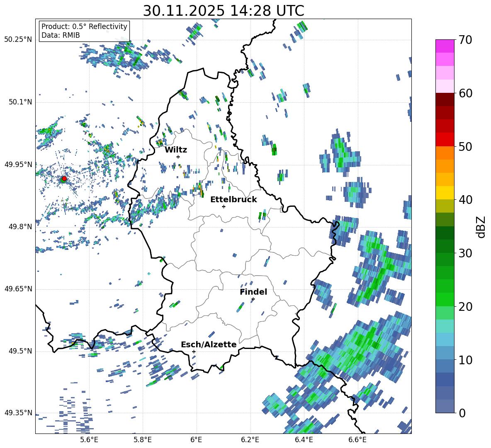Screen dimensions: 491x448
Task: Click the 49.65°N latitude label
Action: coord(18,289)
